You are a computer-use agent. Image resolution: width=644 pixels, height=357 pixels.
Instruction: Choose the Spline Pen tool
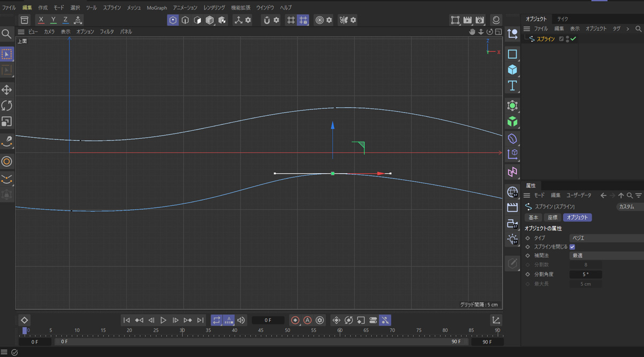[x=7, y=142]
